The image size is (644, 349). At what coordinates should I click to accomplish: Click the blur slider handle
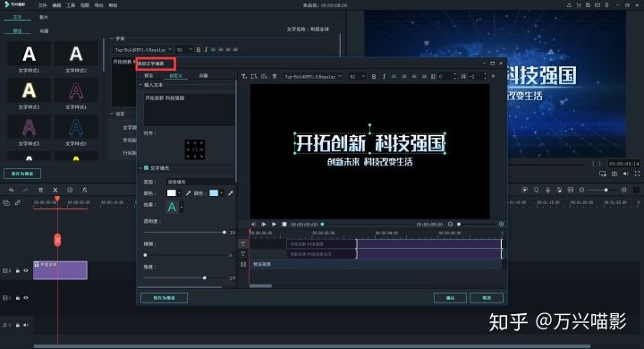coord(145,255)
